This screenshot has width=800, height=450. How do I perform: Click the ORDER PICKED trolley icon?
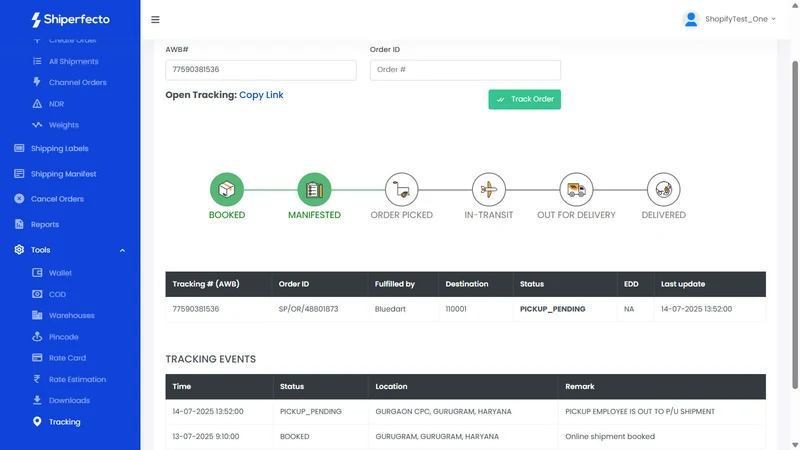point(402,189)
